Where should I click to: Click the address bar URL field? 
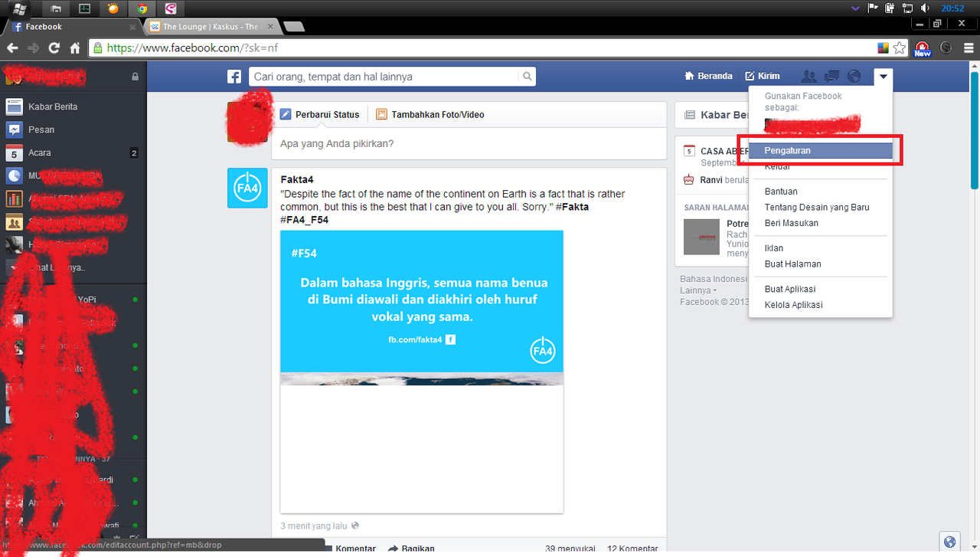click(x=490, y=48)
